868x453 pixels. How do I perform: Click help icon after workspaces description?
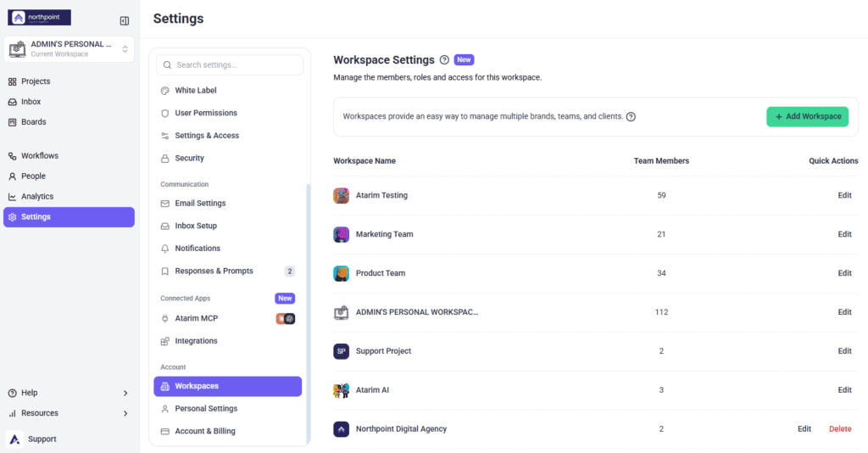pos(631,117)
